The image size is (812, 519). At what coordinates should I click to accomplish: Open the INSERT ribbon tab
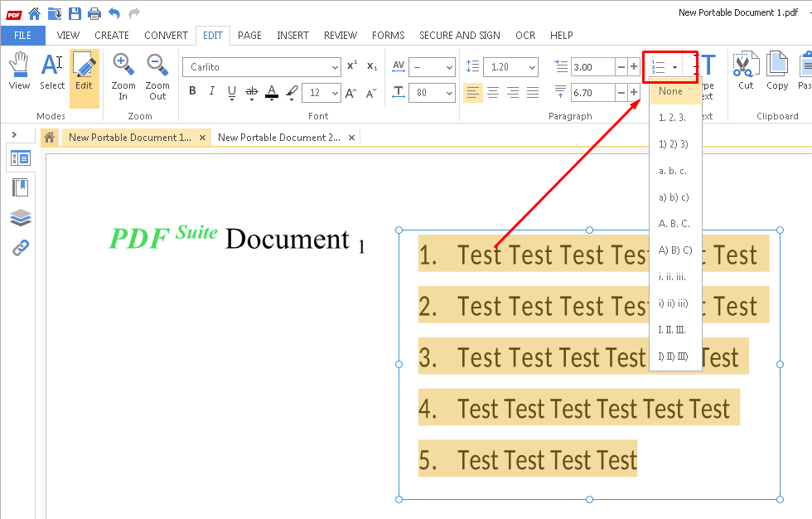click(x=292, y=35)
